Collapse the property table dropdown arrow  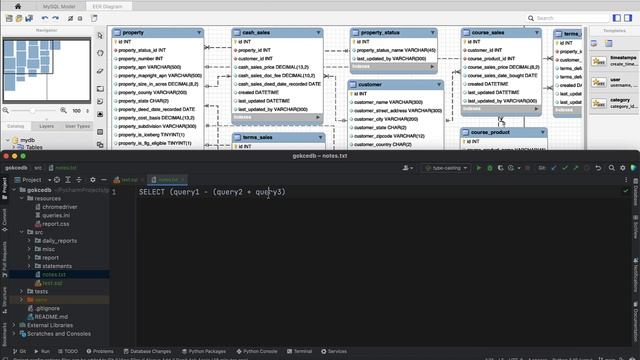[199, 33]
